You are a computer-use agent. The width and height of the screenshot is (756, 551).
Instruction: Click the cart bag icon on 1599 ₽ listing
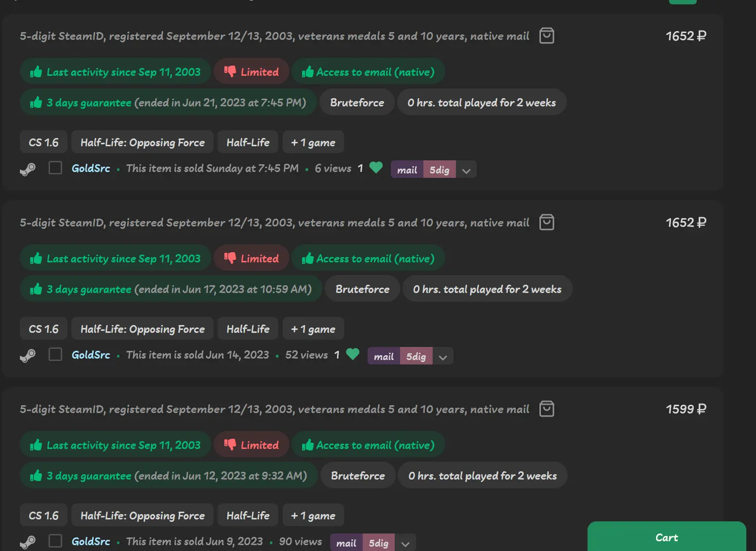tap(547, 409)
